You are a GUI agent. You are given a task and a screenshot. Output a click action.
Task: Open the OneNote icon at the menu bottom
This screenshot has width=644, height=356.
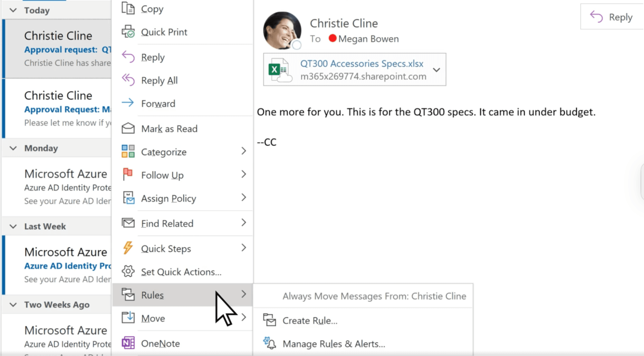point(128,343)
